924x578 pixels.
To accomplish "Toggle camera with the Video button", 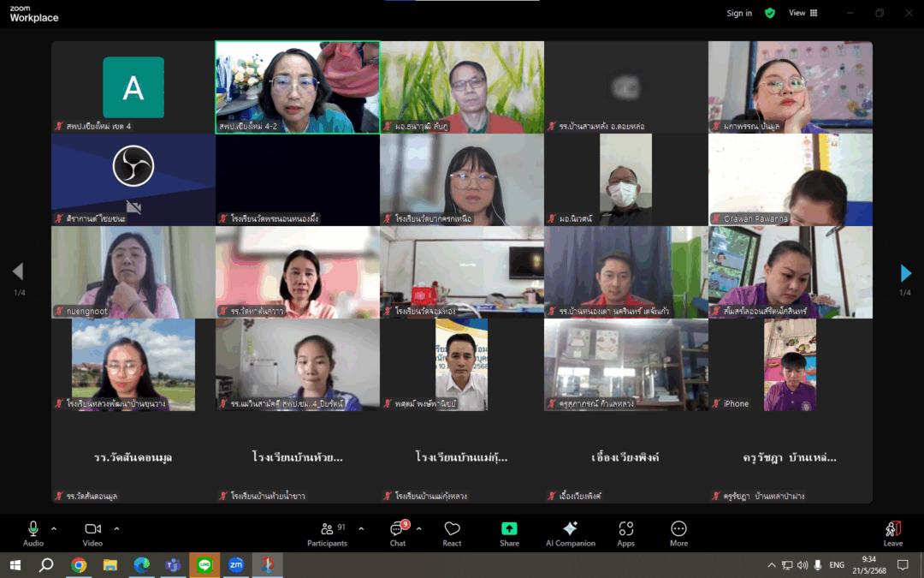I will (92, 533).
